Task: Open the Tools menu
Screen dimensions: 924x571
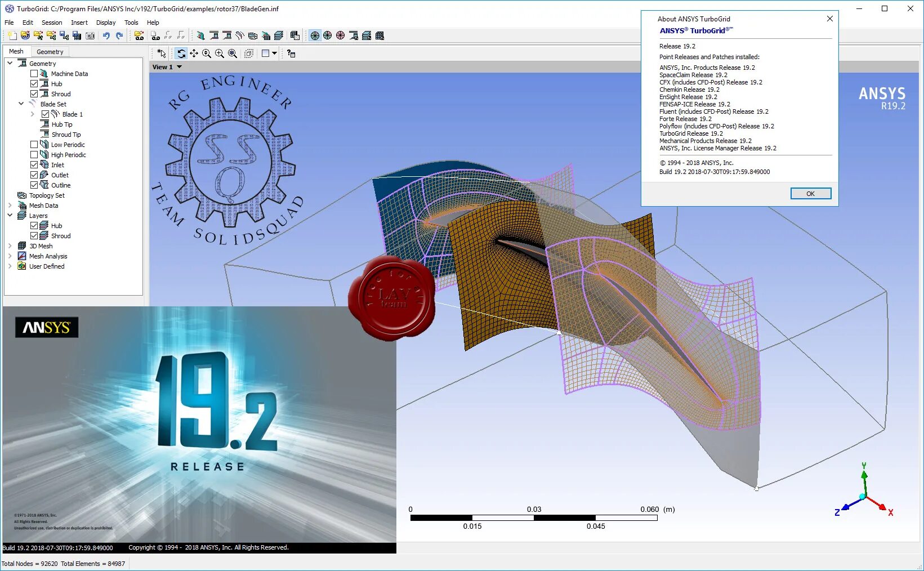Action: click(131, 23)
